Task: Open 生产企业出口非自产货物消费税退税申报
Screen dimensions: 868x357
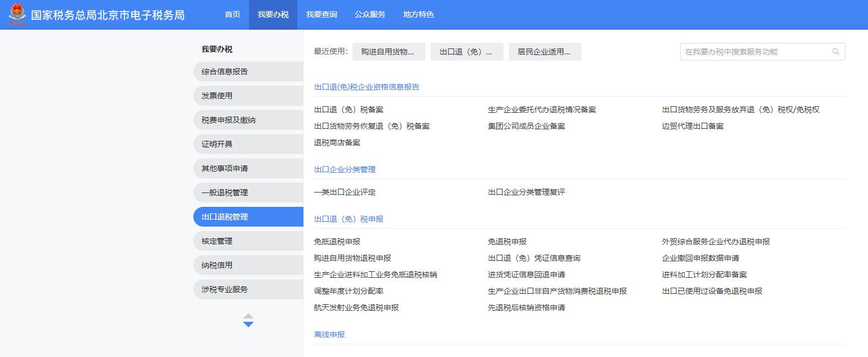Action: click(x=557, y=291)
